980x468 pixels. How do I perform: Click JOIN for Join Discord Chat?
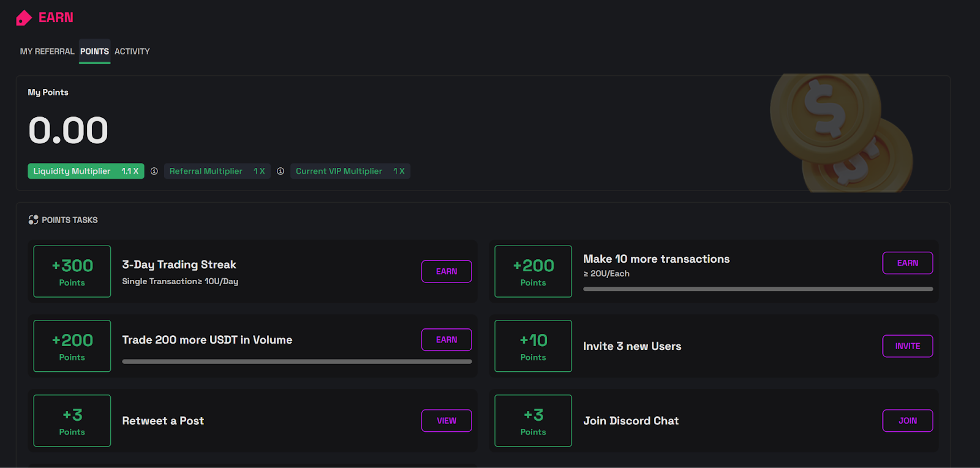(907, 421)
